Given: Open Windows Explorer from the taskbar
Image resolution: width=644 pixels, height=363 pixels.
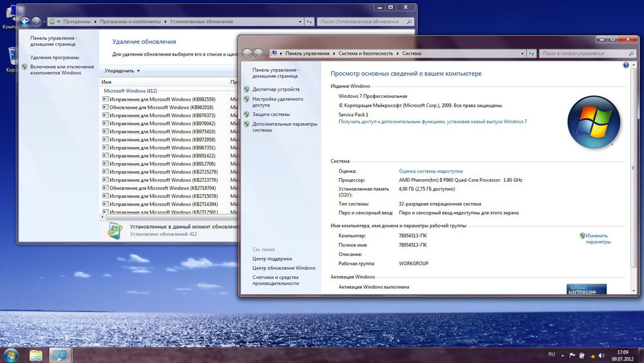Looking at the screenshot, I should point(36,355).
